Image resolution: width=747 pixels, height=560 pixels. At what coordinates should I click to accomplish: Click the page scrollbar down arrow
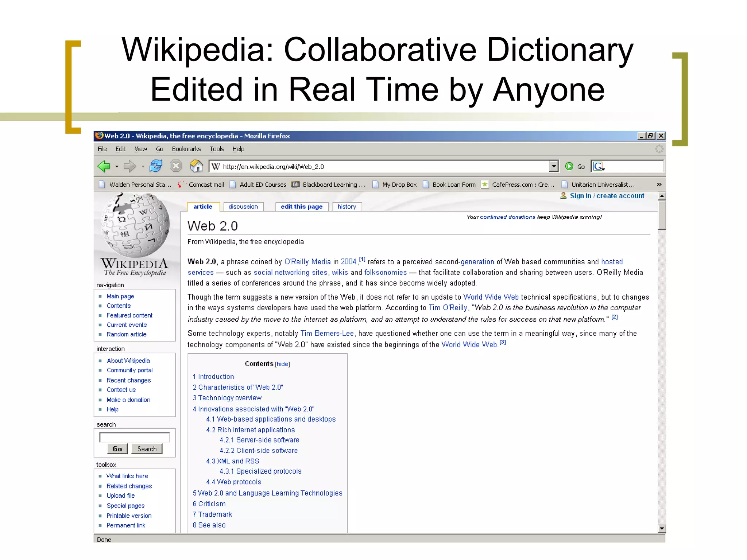click(662, 528)
